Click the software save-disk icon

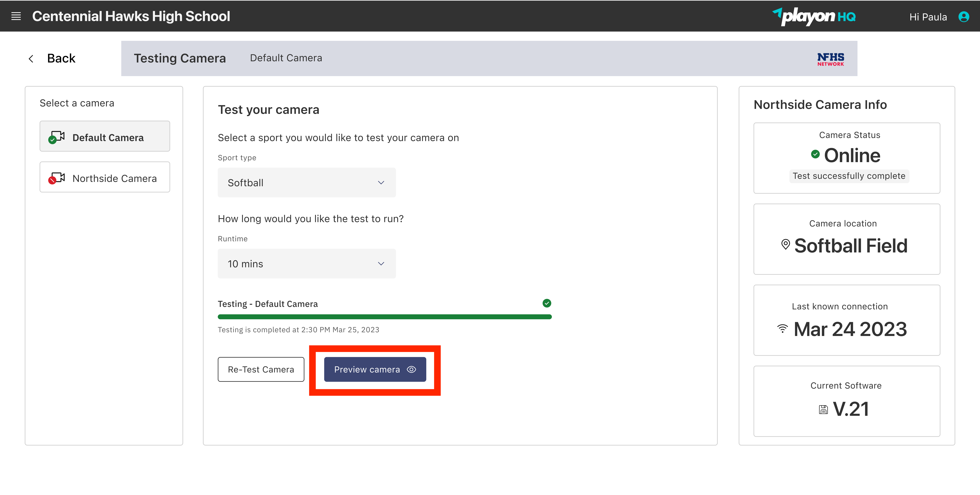(x=823, y=409)
